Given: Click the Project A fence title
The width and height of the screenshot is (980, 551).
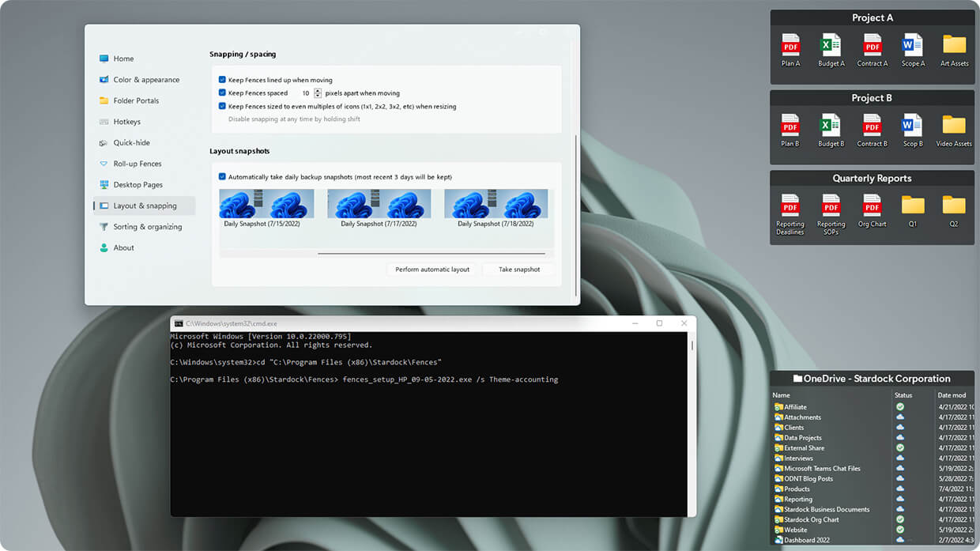Looking at the screenshot, I should (x=873, y=18).
